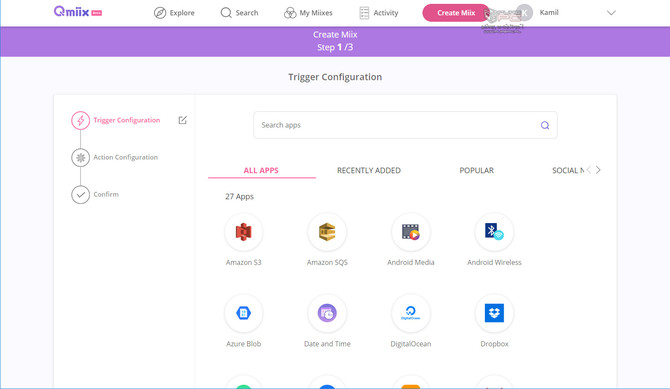Switch to the RECENTLY ADDED tab
Screen dimensions: 670x389
click(369, 170)
